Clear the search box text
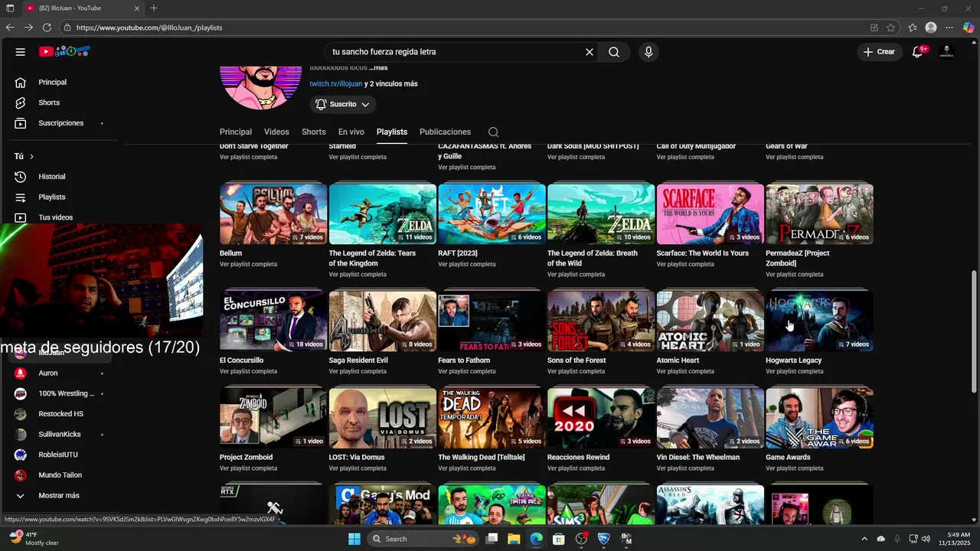This screenshot has width=980, height=551. 590,52
